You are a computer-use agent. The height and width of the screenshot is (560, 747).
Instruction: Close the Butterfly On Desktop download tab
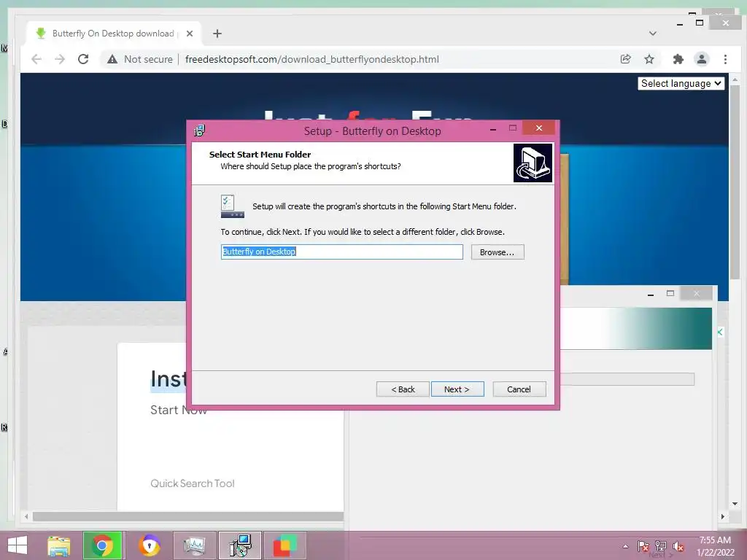tap(190, 34)
